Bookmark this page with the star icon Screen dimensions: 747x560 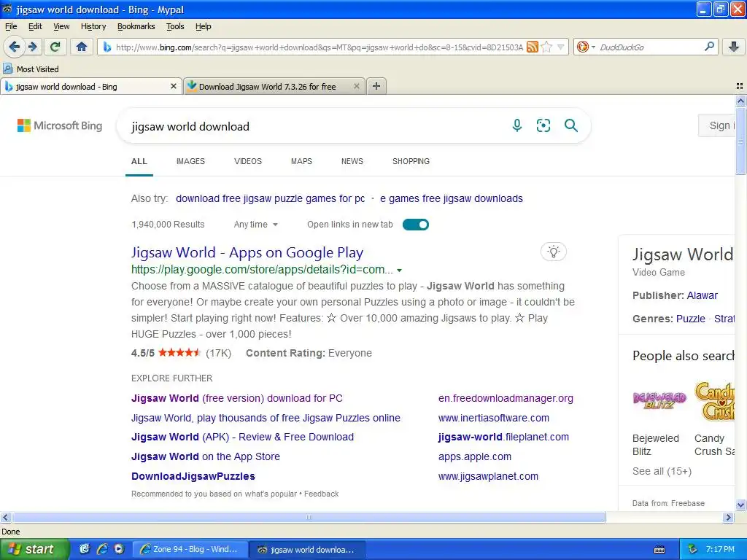(546, 47)
